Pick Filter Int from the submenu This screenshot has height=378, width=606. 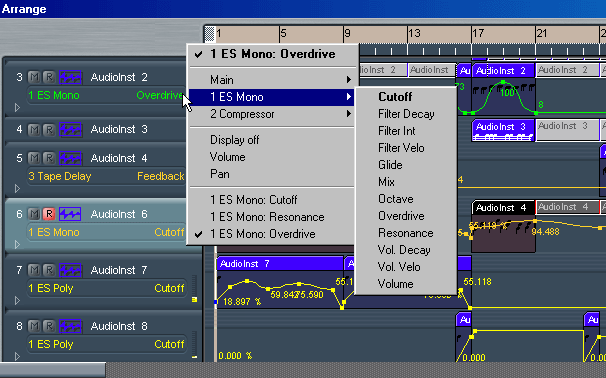tap(405, 131)
